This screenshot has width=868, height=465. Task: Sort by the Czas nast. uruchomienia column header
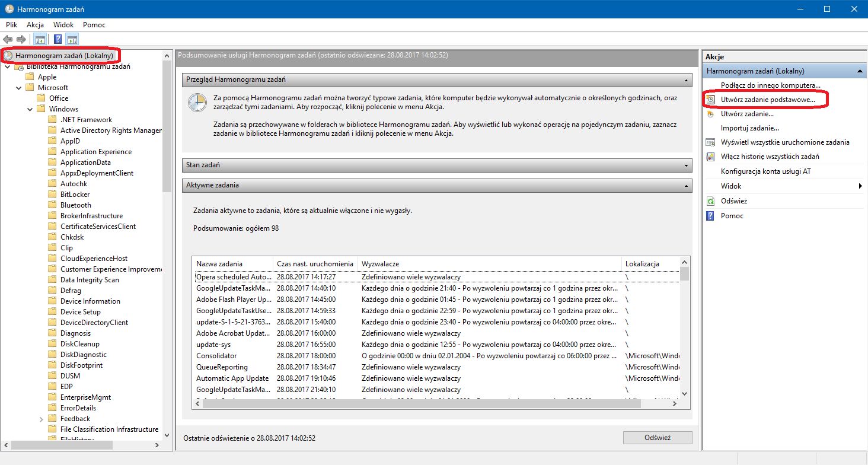click(x=316, y=263)
